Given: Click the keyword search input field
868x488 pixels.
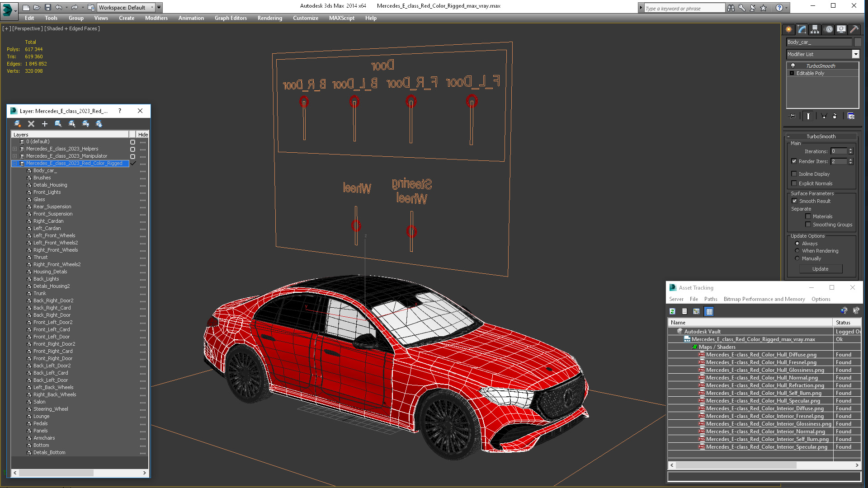Looking at the screenshot, I should pyautogui.click(x=684, y=8).
